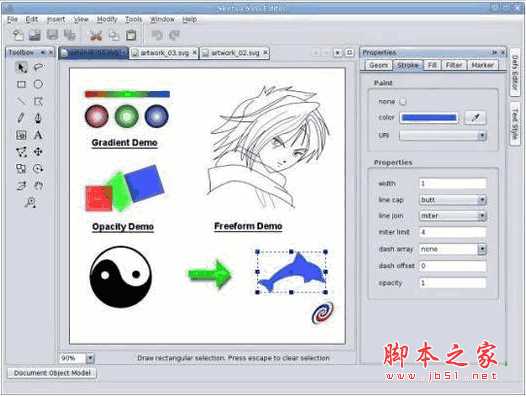Image resolution: width=526 pixels, height=397 pixels.
Task: Select the lasso selection tool
Action: point(38,67)
